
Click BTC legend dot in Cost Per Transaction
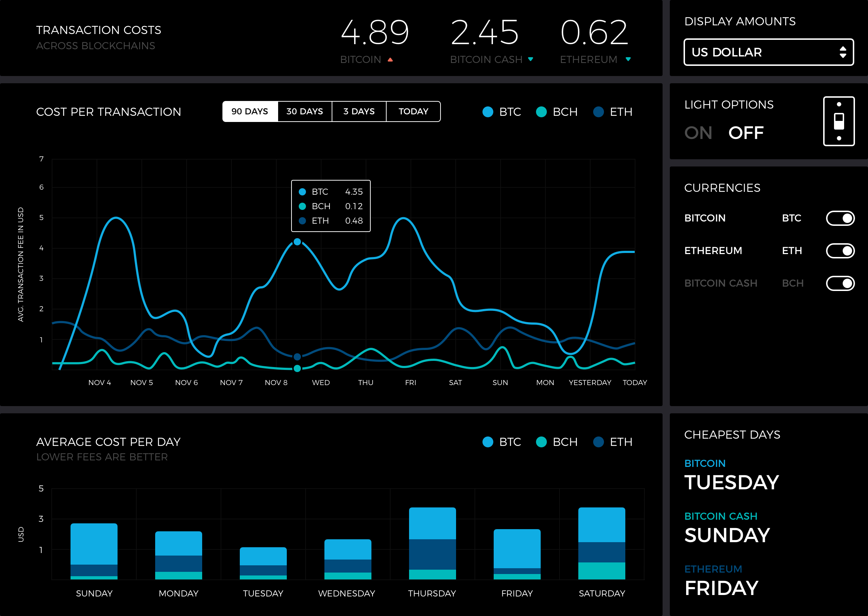[488, 112]
